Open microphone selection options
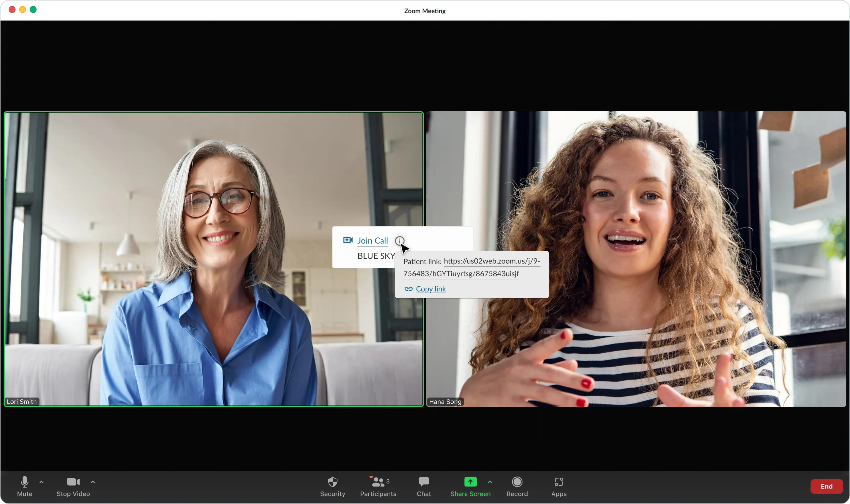Image resolution: width=850 pixels, height=504 pixels. point(42,482)
